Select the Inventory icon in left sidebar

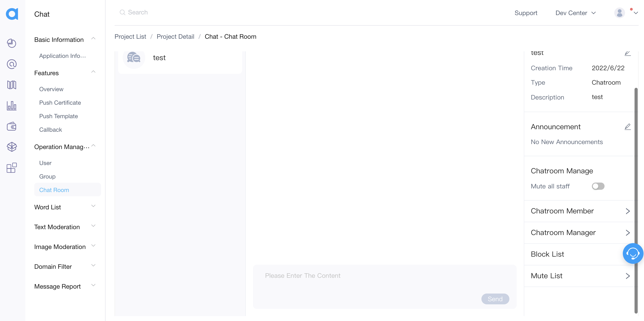[x=11, y=147]
